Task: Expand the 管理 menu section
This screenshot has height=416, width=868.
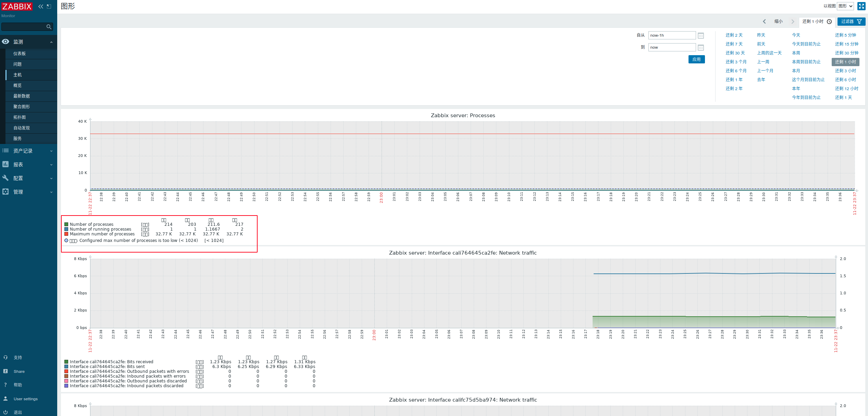Action: [51, 192]
